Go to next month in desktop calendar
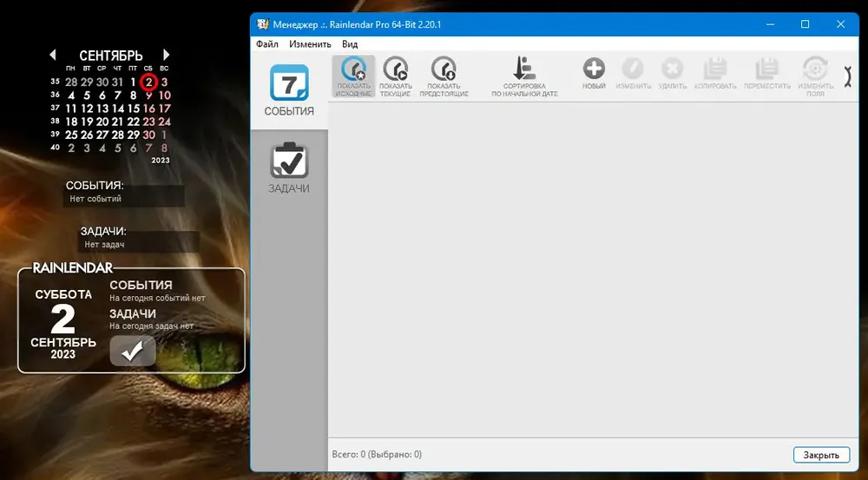The height and width of the screenshot is (480, 868). (x=166, y=55)
